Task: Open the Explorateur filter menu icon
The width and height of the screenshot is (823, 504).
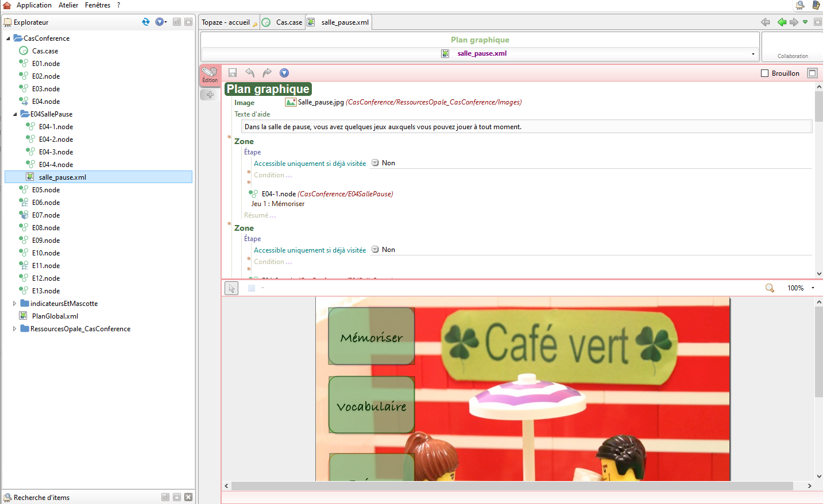Action: (160, 22)
